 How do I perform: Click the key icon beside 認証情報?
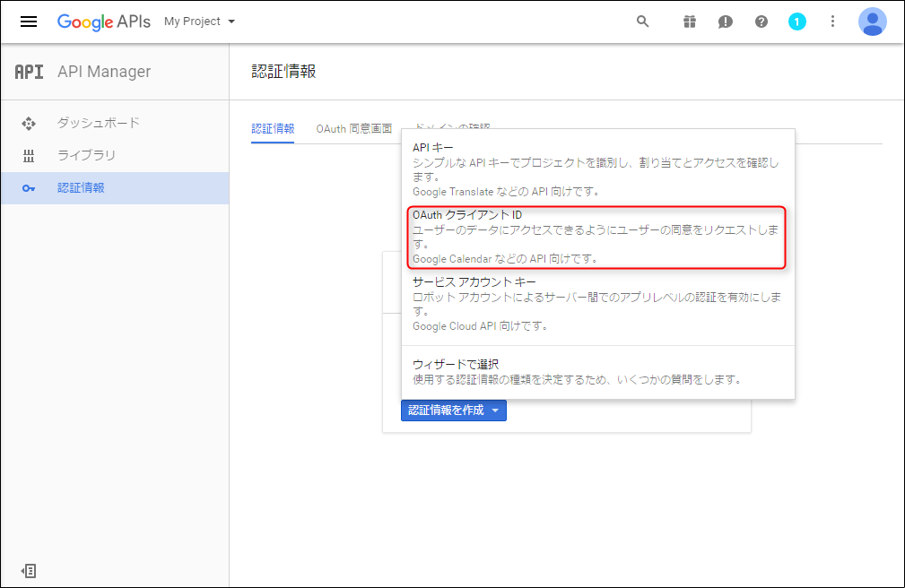(29, 188)
